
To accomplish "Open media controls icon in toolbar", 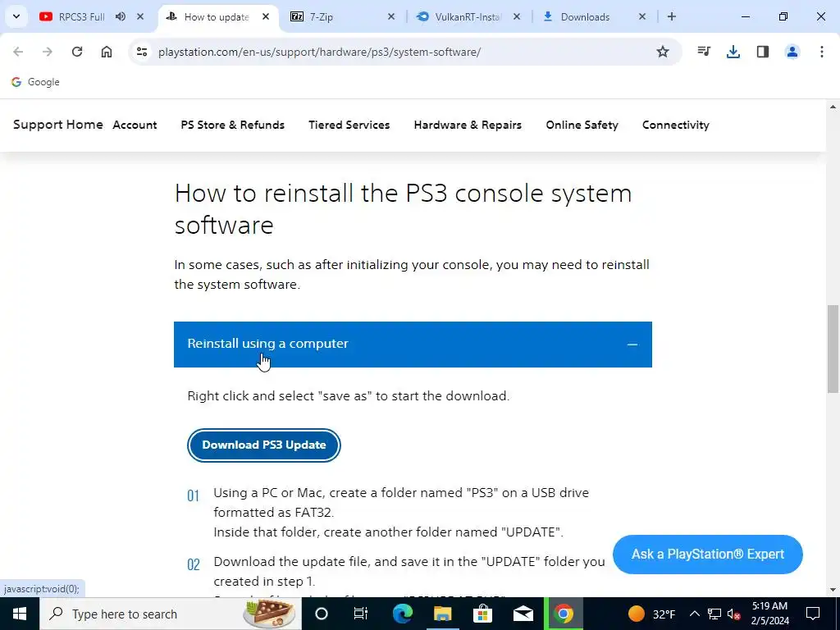I will 704,52.
